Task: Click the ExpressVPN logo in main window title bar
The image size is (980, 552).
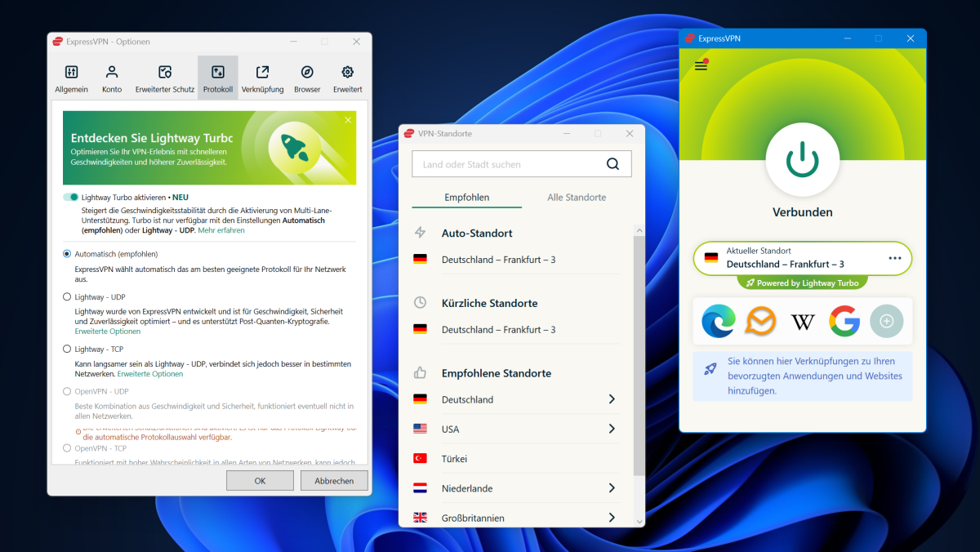Action: (690, 38)
